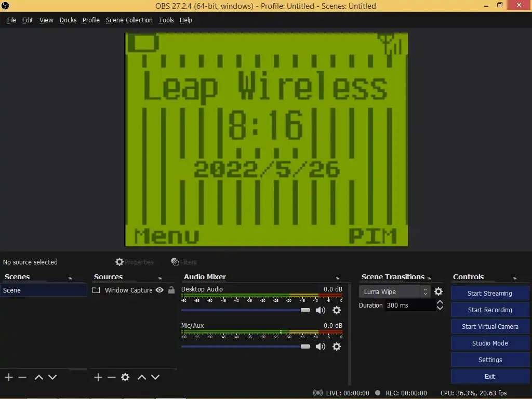Click Start Virtual Camera button

[x=490, y=326]
